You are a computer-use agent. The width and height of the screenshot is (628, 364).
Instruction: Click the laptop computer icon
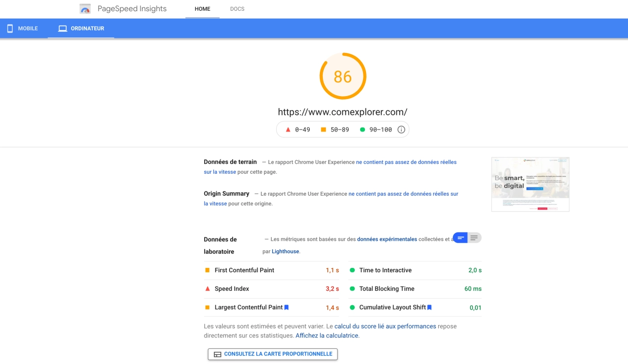pyautogui.click(x=62, y=28)
